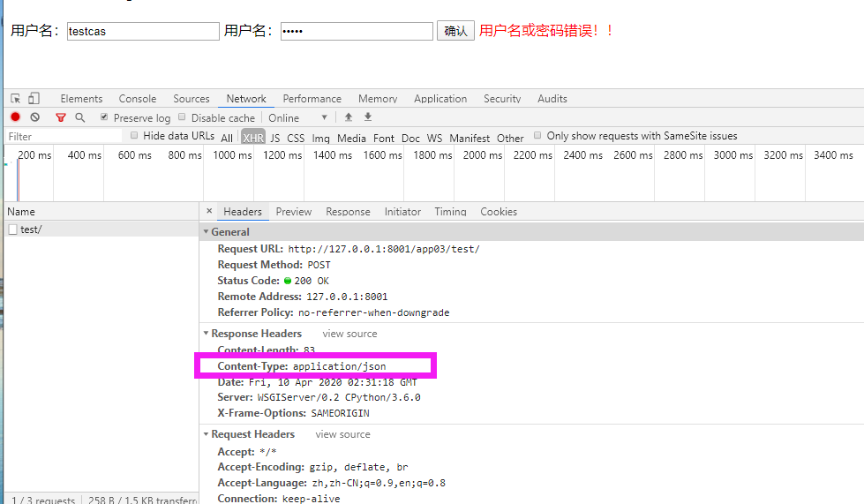Open the Sources panel
This screenshot has height=504, width=864.
[192, 99]
